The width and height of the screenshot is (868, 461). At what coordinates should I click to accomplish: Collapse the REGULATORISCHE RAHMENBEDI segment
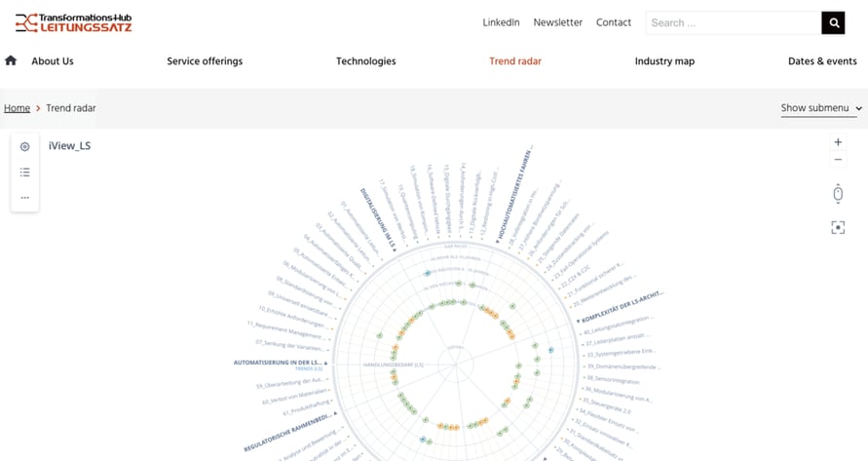coord(290,432)
